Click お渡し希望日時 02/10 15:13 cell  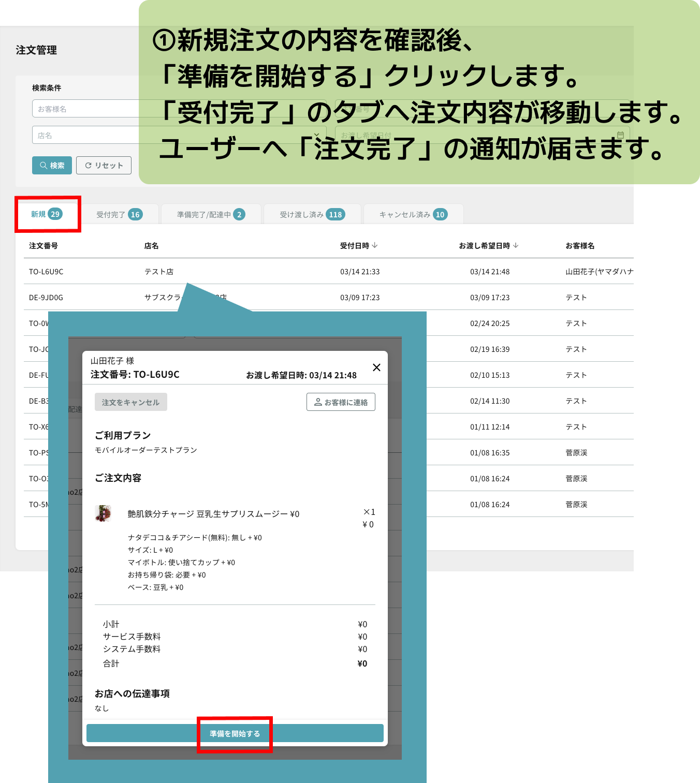point(490,375)
